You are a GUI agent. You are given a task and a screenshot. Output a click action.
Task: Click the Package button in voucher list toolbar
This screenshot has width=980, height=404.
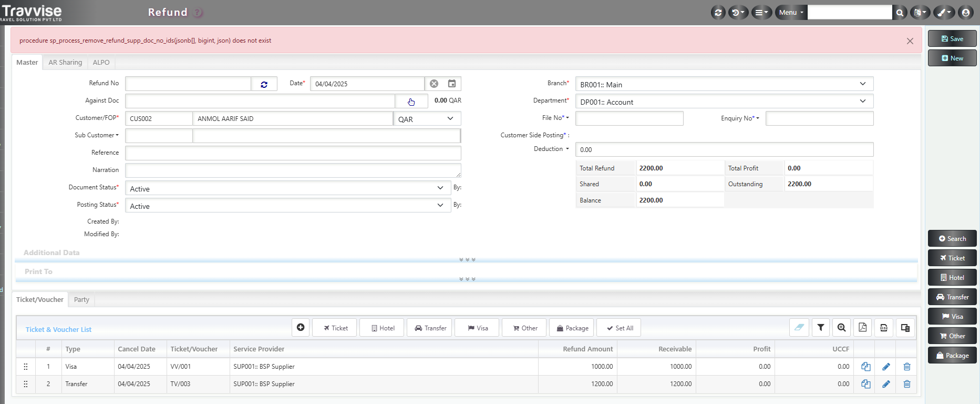(x=572, y=328)
